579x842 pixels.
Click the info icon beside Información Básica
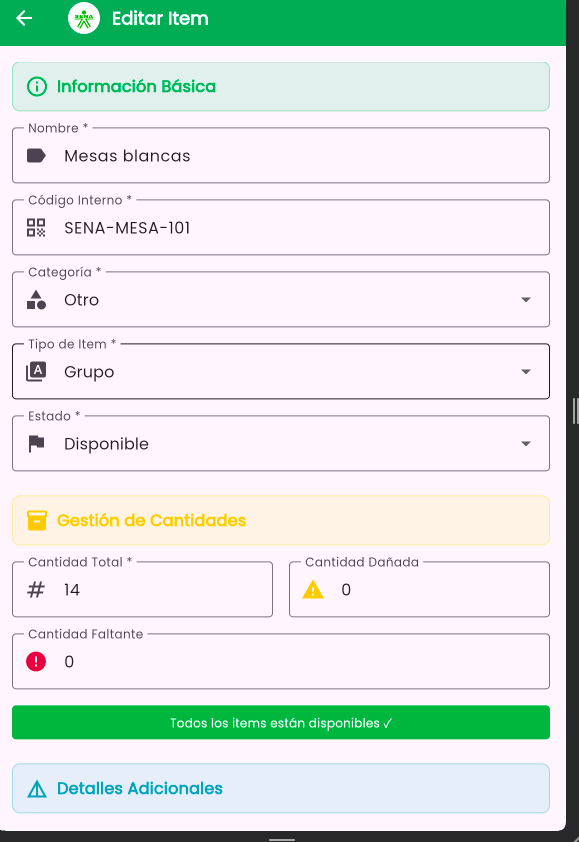37,86
